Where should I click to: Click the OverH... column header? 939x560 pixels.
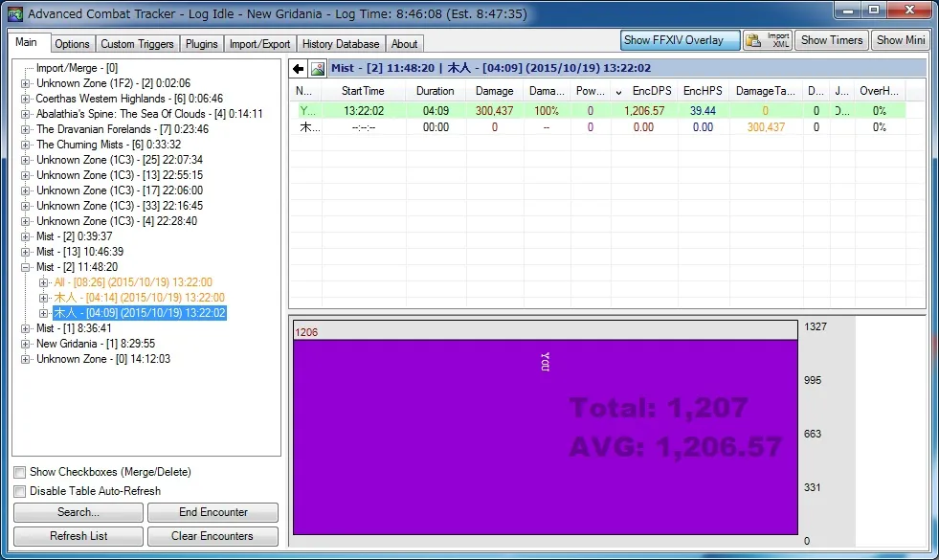tap(879, 91)
